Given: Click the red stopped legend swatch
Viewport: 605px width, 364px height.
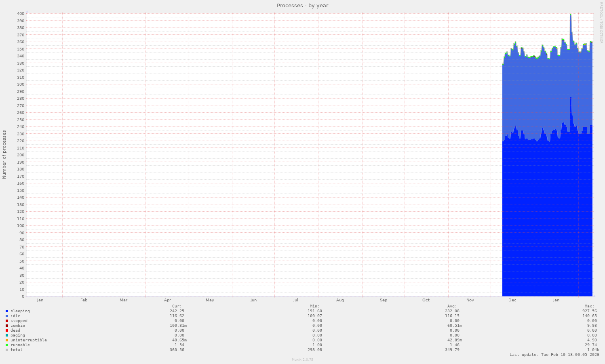Looking at the screenshot, I should [x=7, y=321].
